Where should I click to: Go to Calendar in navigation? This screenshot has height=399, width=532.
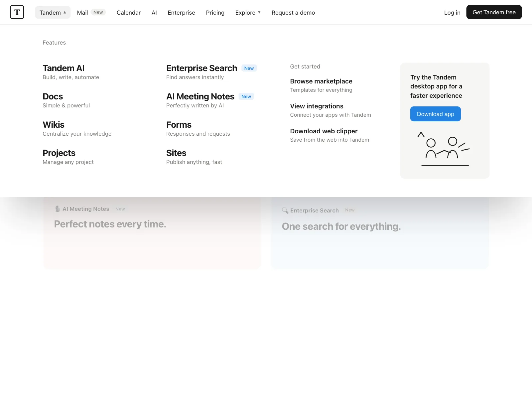[129, 13]
